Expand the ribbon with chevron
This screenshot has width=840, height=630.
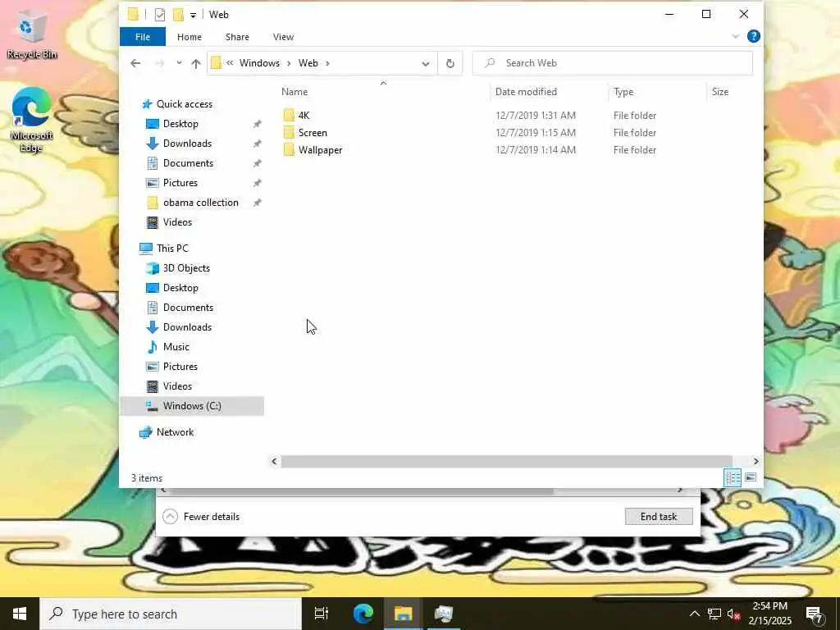tap(736, 36)
